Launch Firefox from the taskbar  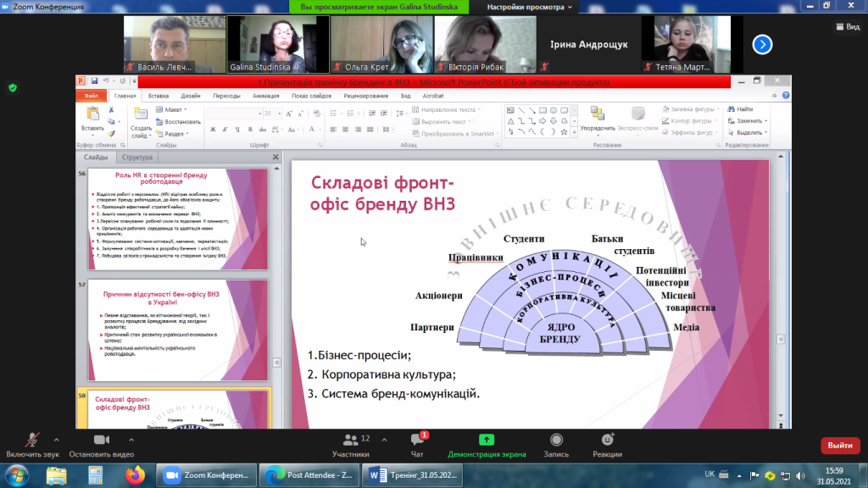click(135, 475)
